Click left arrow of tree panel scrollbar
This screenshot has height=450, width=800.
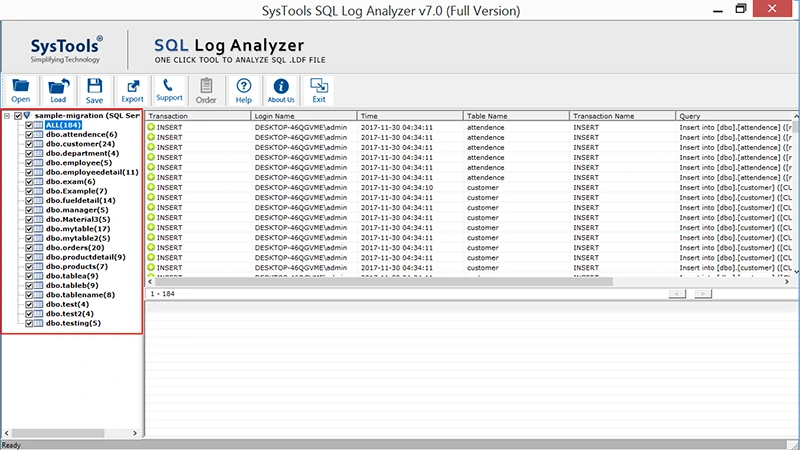coord(7,433)
